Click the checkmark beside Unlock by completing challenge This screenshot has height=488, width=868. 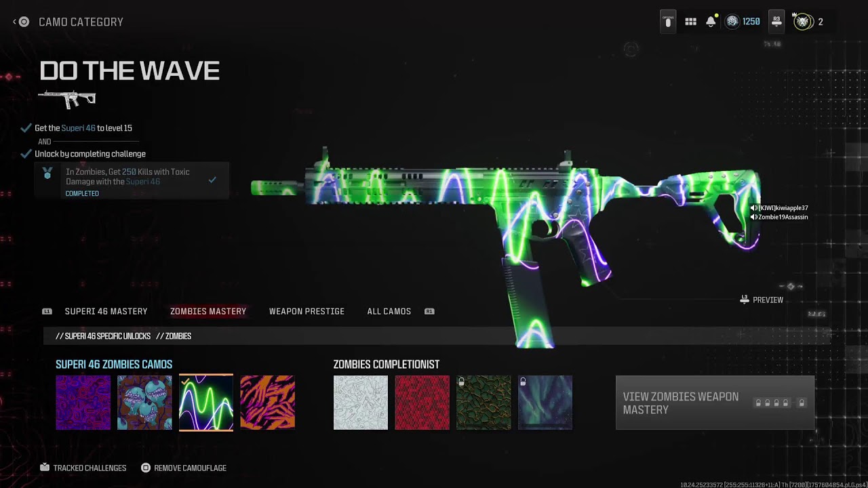pyautogui.click(x=26, y=154)
